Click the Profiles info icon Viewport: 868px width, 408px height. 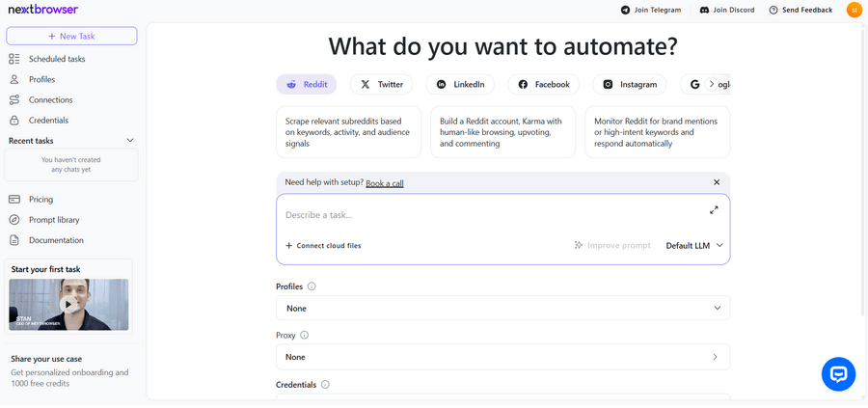point(312,286)
